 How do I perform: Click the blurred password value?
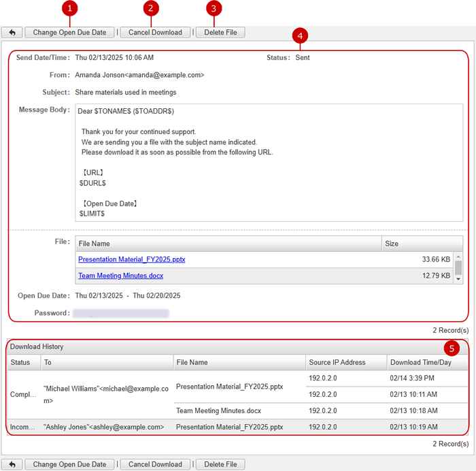point(121,313)
